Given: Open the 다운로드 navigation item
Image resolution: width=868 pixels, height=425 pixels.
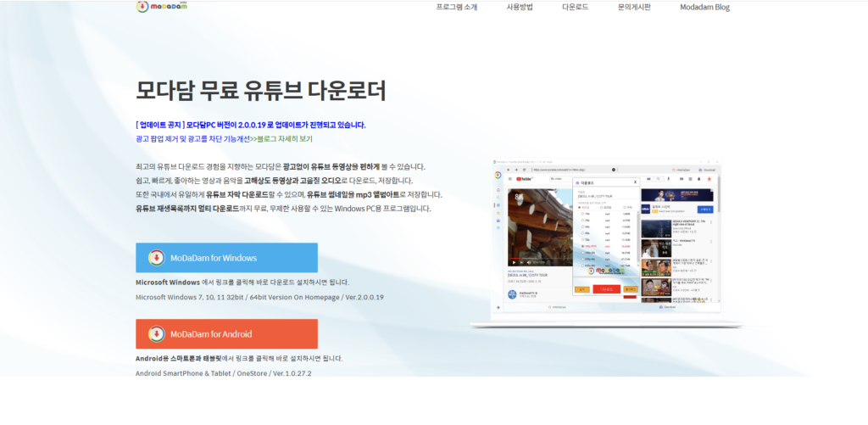Looking at the screenshot, I should (576, 7).
